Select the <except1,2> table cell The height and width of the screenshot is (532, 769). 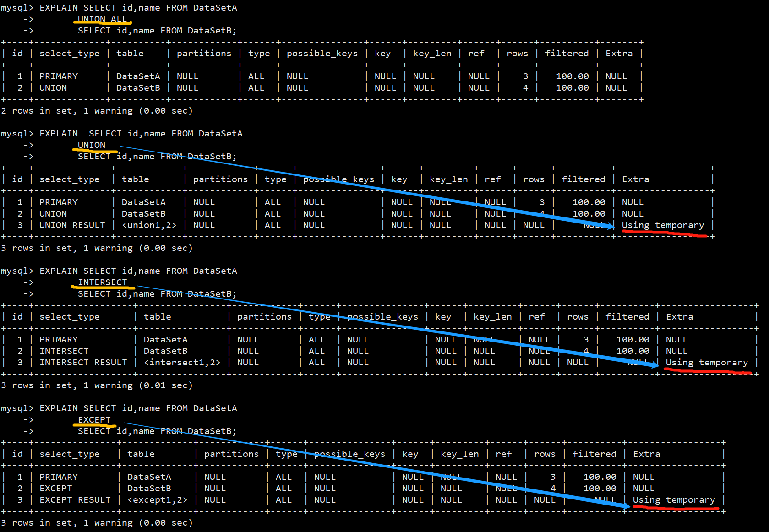[x=157, y=500]
